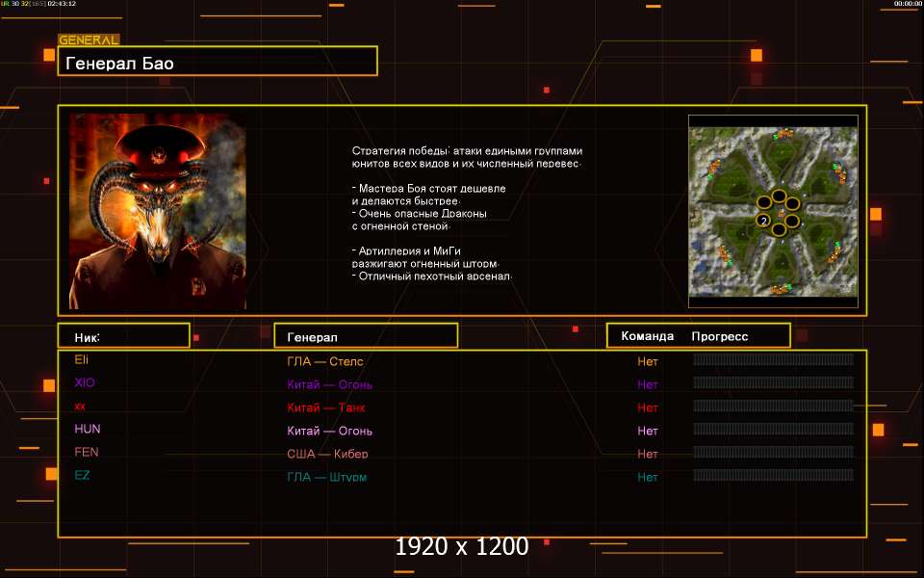
Task: Click Eli's loading progress bar
Action: (x=773, y=359)
